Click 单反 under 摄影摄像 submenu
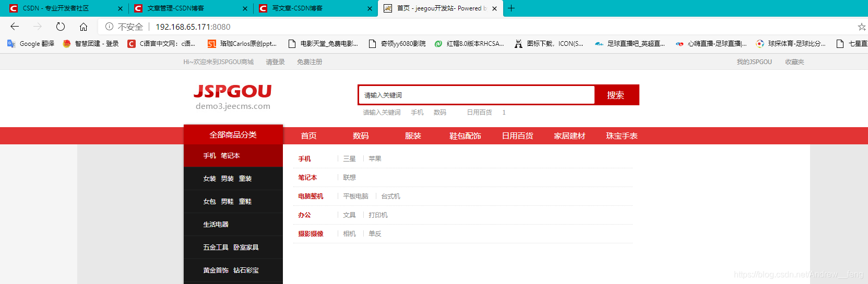Screen dimensions: 868x284 (x=375, y=234)
